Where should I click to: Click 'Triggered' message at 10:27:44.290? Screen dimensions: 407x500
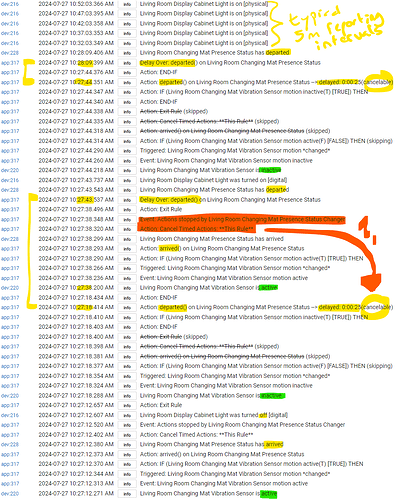[x=235, y=151]
